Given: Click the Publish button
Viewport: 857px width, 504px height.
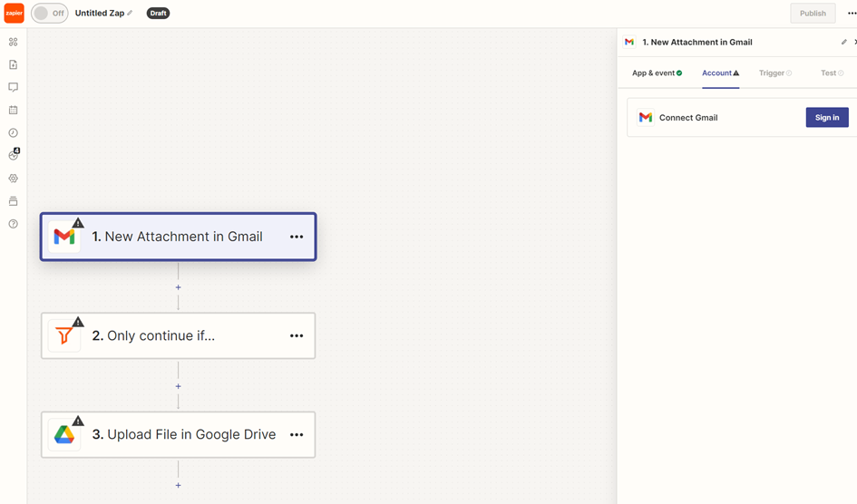Looking at the screenshot, I should click(813, 13).
